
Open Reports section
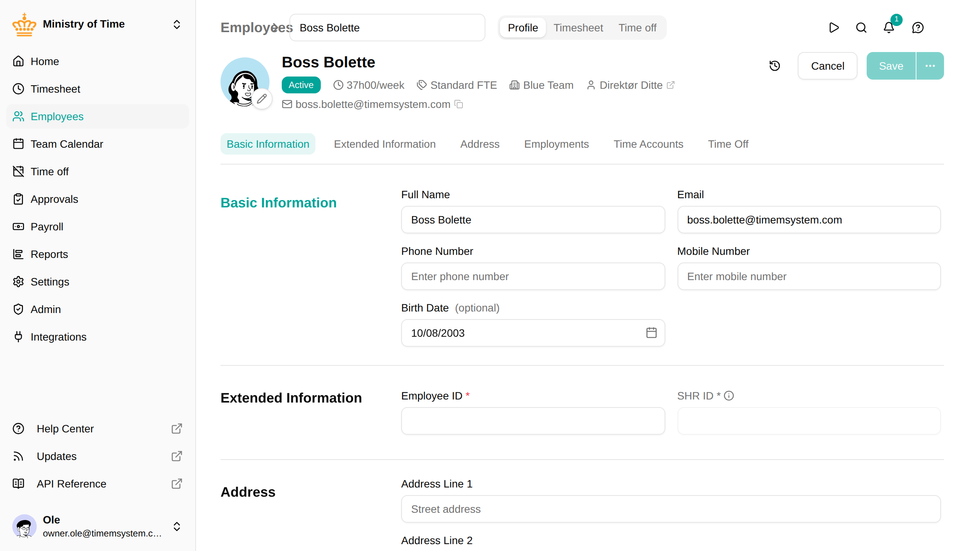point(98,254)
